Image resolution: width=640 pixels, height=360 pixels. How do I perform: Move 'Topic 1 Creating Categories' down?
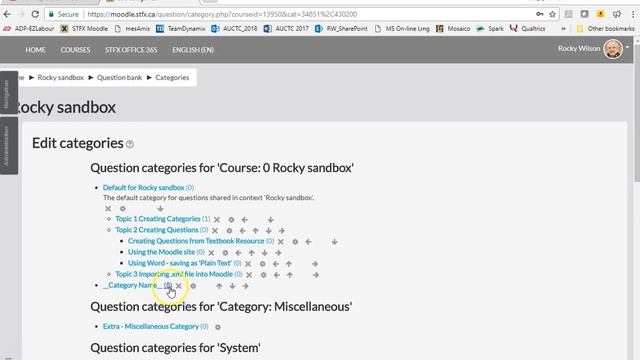tap(270, 220)
